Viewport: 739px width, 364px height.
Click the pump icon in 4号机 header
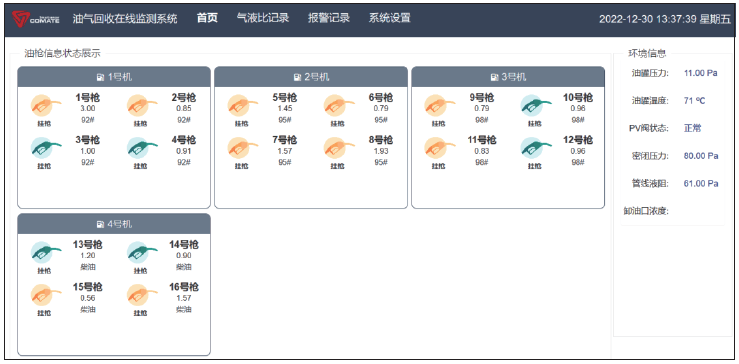[x=100, y=224]
